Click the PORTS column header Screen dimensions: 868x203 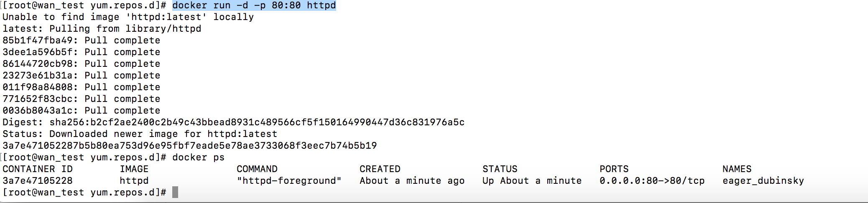tap(614, 169)
